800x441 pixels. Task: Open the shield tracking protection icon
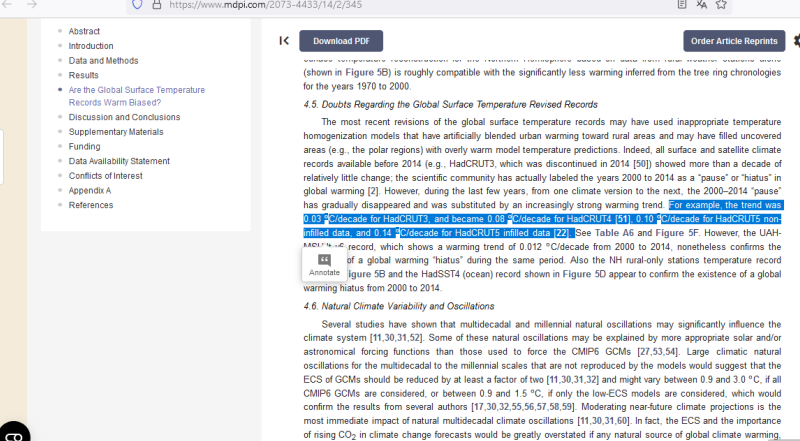137,5
